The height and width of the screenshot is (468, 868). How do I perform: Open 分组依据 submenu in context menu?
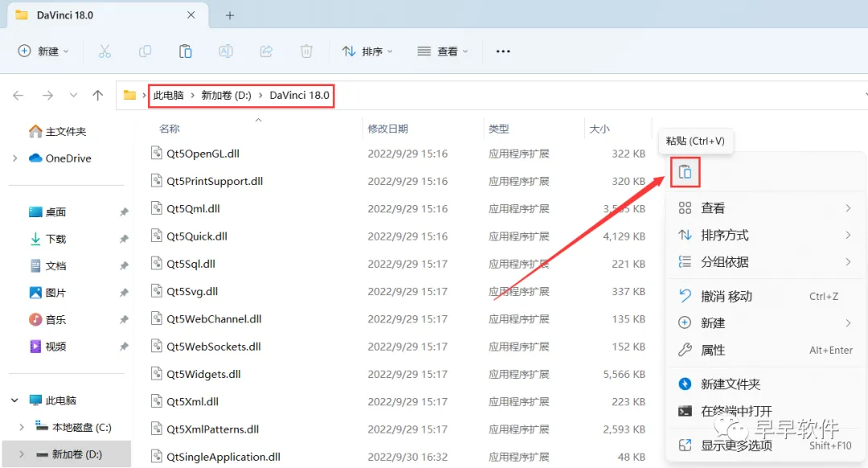click(766, 262)
